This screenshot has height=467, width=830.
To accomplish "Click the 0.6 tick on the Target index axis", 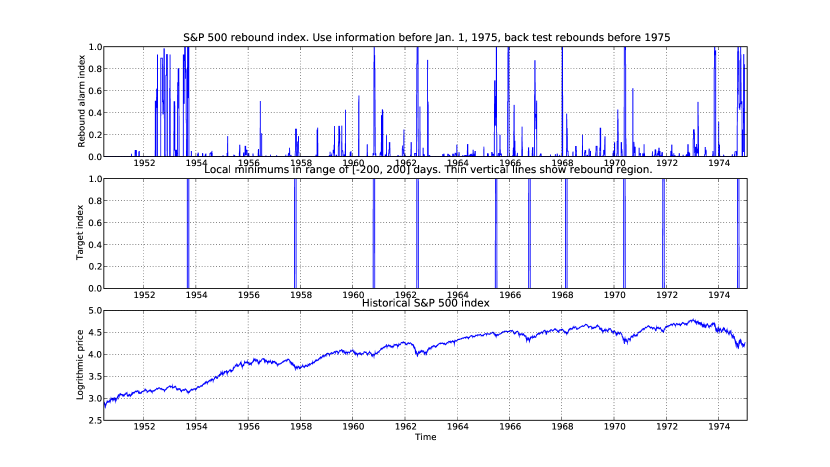I will point(95,223).
